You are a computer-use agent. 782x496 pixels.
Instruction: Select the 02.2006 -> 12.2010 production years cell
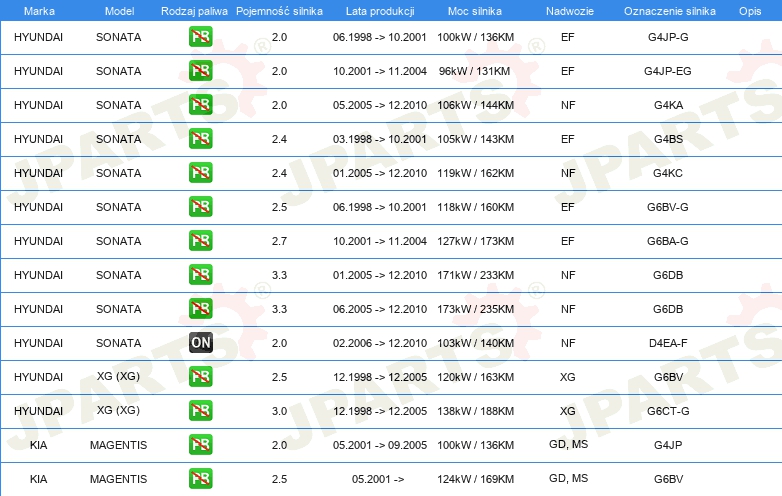(x=380, y=343)
